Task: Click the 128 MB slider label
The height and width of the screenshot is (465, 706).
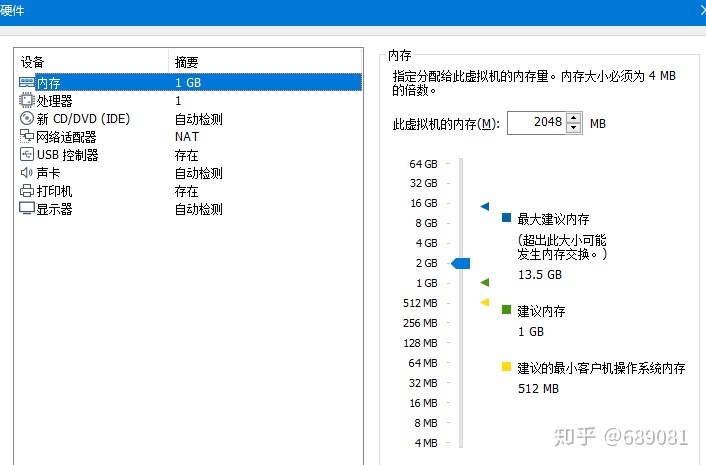Action: tap(421, 343)
